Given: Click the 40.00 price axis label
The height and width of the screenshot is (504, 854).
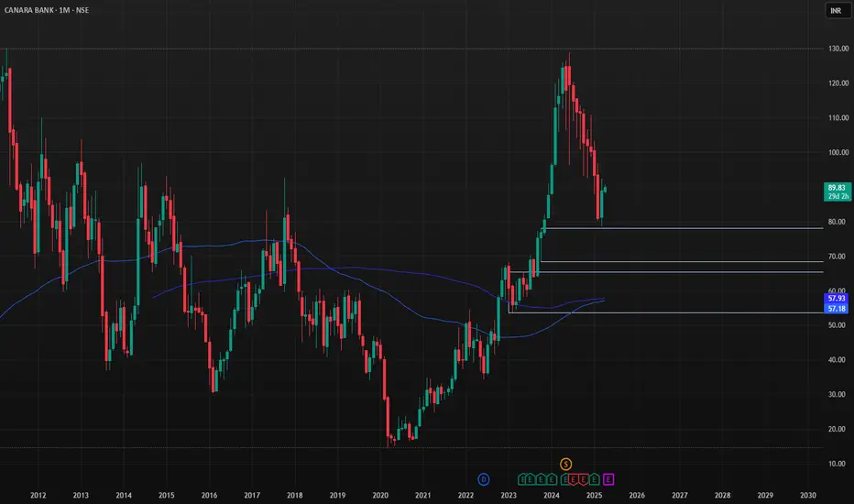Looking at the screenshot, I should 838,359.
